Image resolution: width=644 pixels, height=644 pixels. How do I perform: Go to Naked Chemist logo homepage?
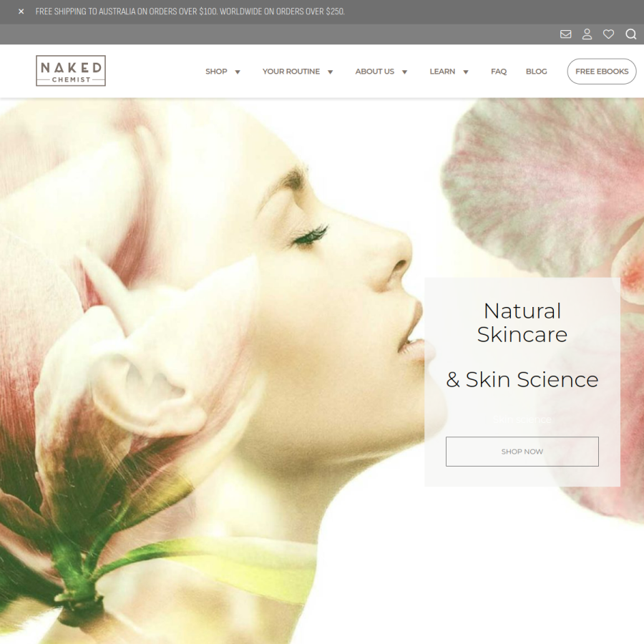coord(71,71)
